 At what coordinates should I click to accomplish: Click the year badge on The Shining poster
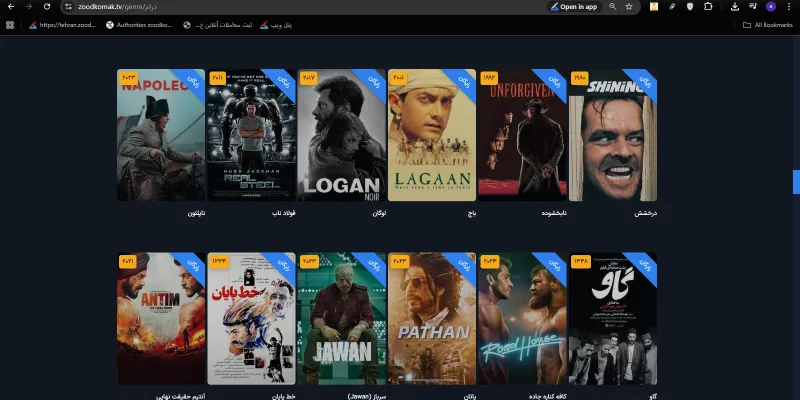pos(580,78)
